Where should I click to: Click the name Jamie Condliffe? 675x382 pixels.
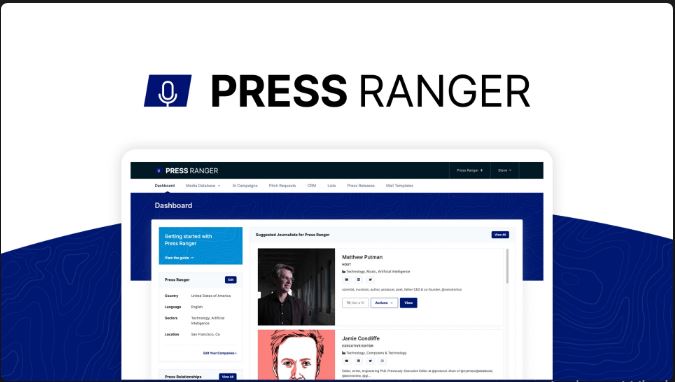point(361,339)
